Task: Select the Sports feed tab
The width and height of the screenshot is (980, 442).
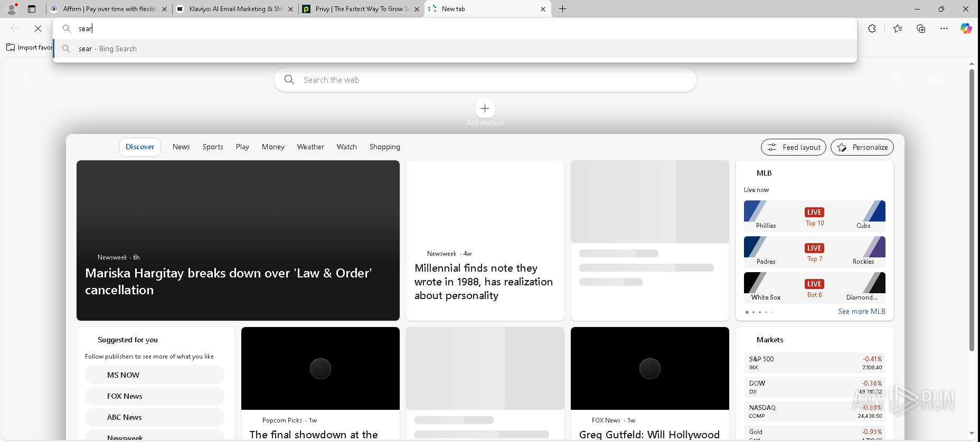Action: point(213,147)
